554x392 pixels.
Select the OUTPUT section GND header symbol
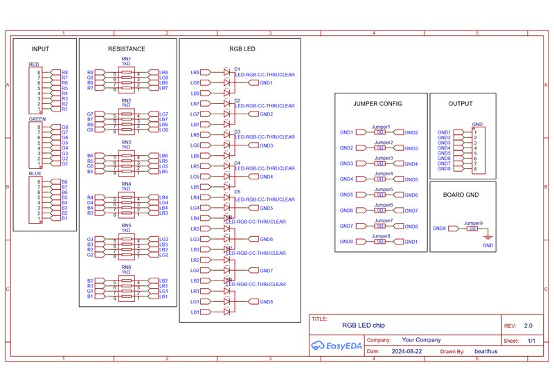[479, 150]
